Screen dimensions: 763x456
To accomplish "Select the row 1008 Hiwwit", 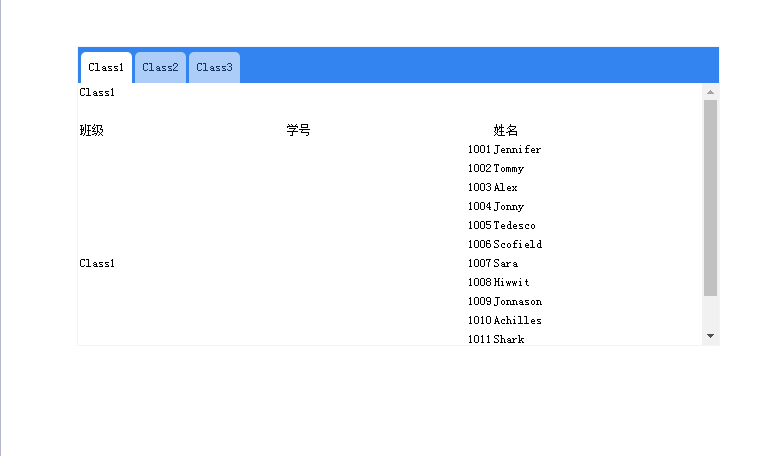I will click(x=499, y=282).
